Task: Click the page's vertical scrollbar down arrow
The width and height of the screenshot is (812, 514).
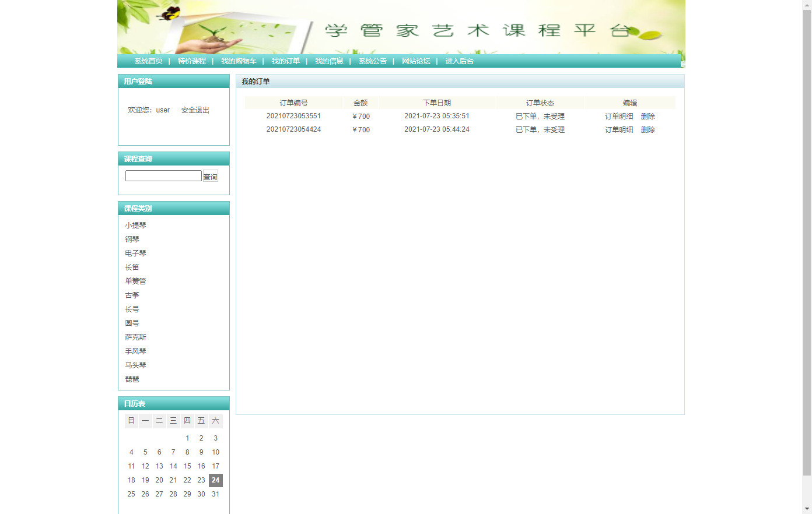Action: click(x=807, y=509)
